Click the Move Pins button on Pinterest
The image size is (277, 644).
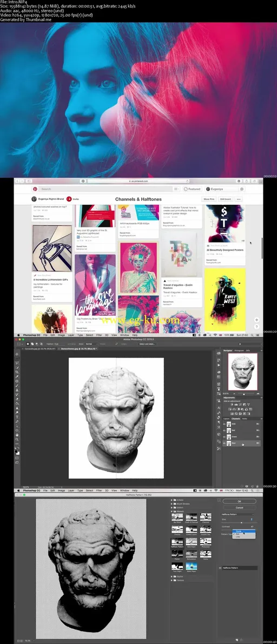pyautogui.click(x=209, y=199)
